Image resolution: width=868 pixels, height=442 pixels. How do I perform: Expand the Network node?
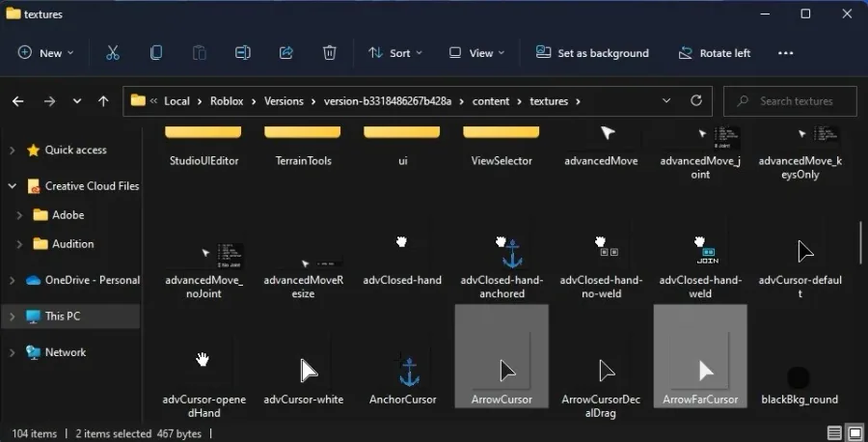pyautogui.click(x=12, y=352)
